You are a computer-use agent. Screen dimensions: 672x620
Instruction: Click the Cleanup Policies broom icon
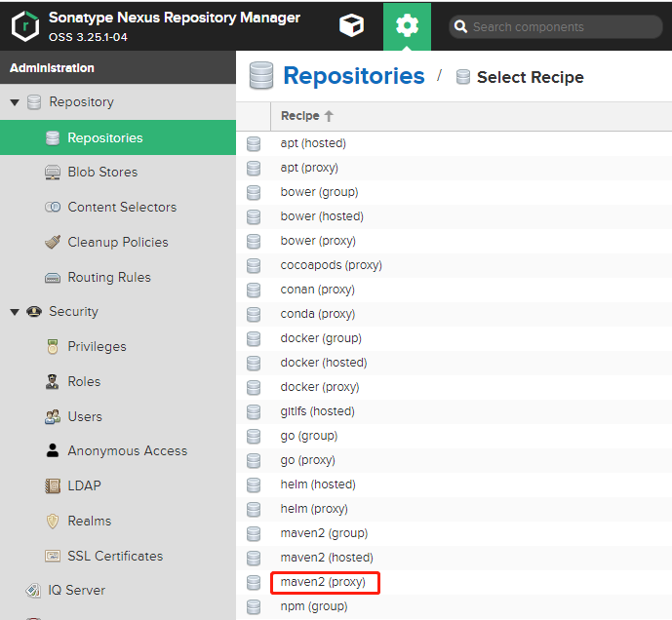[x=53, y=243]
